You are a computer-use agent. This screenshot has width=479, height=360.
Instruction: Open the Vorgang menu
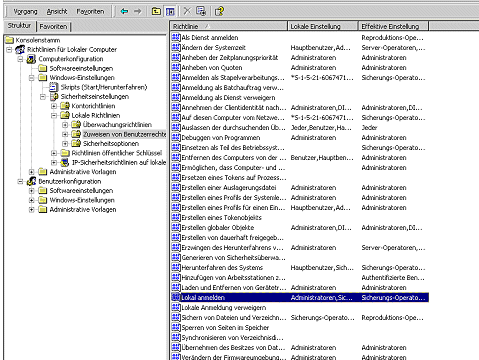[x=25, y=12]
